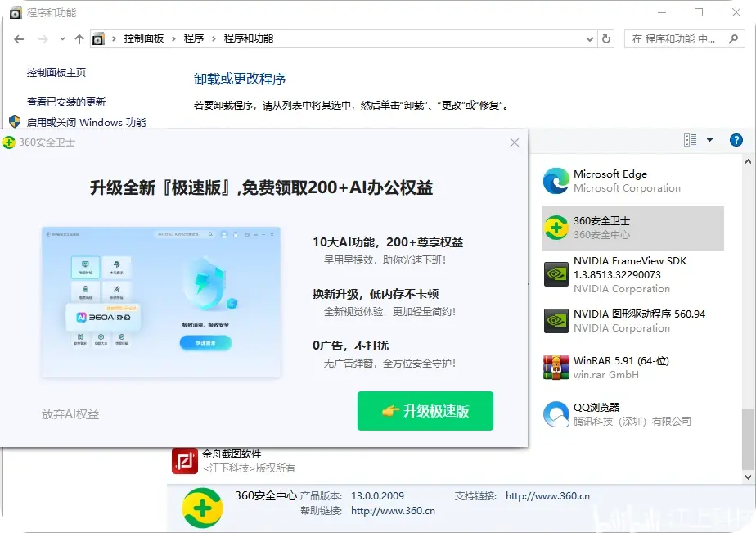Open the blue help question mark
Viewport: 756px width, 533px height.
pyautogui.click(x=736, y=140)
